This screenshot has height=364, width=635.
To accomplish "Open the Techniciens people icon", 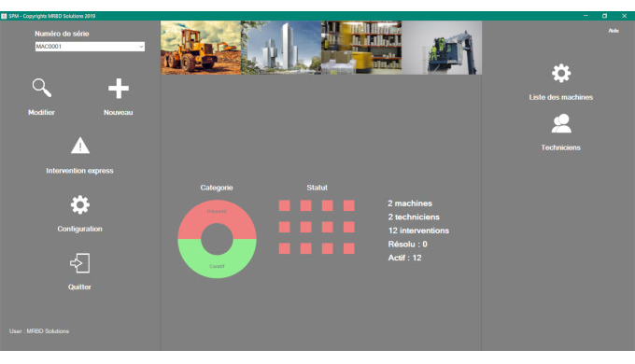I will pyautogui.click(x=561, y=123).
